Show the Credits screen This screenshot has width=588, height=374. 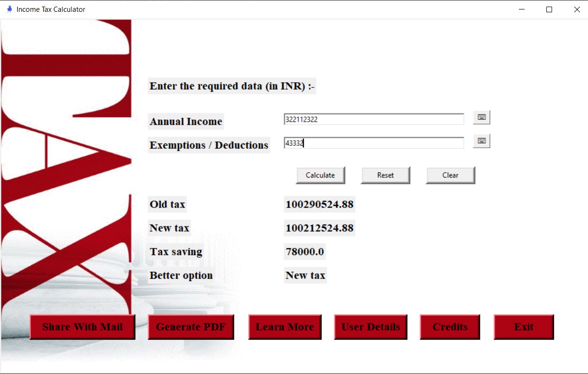(x=450, y=327)
